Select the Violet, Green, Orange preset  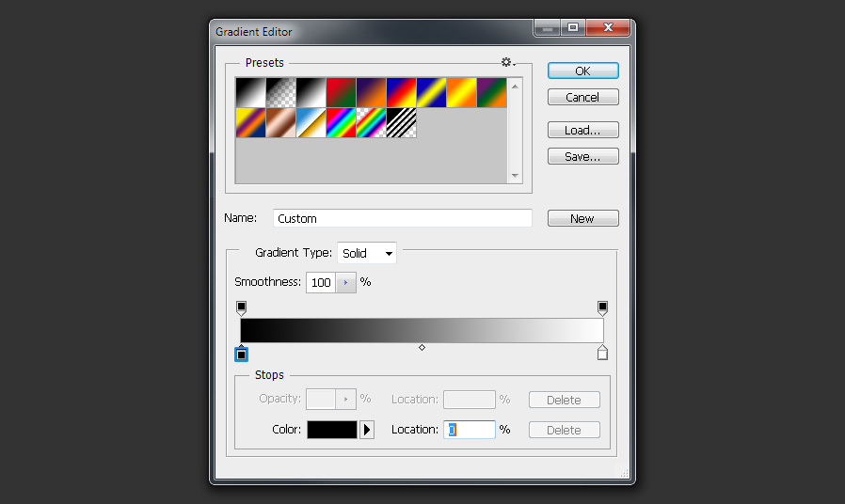(492, 92)
